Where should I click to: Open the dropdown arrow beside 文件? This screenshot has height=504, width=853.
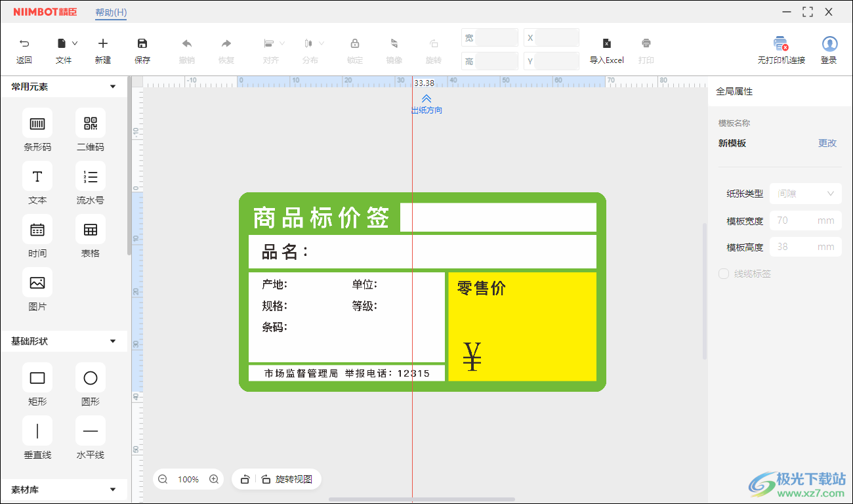[x=75, y=43]
